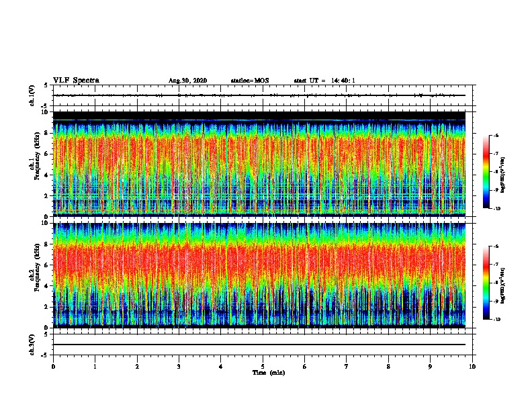This screenshot has width=532, height=411.
Task: Select the ch.1 color bar "log(PSD)" label
Action: pos(503,175)
